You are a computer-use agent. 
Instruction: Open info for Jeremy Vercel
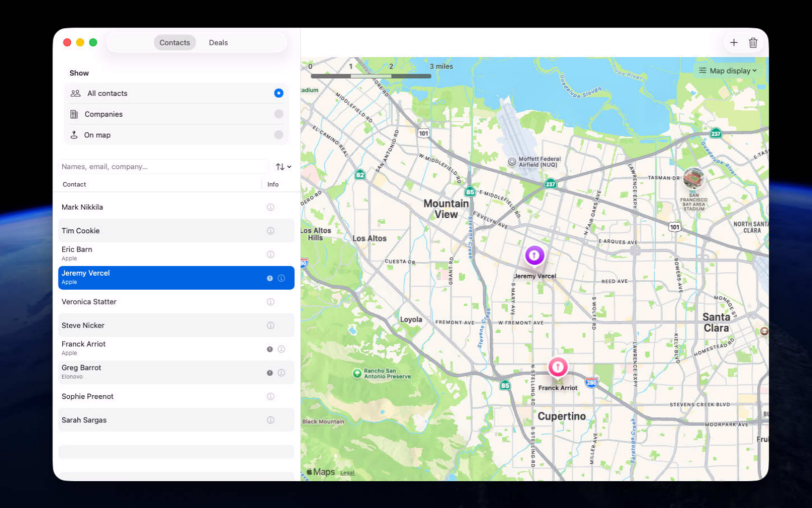[281, 278]
